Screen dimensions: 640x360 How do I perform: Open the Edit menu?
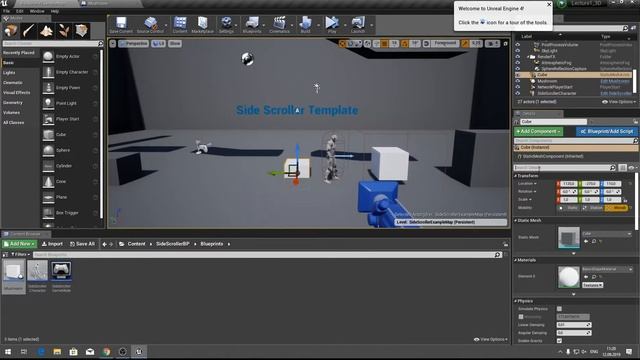[20, 11]
